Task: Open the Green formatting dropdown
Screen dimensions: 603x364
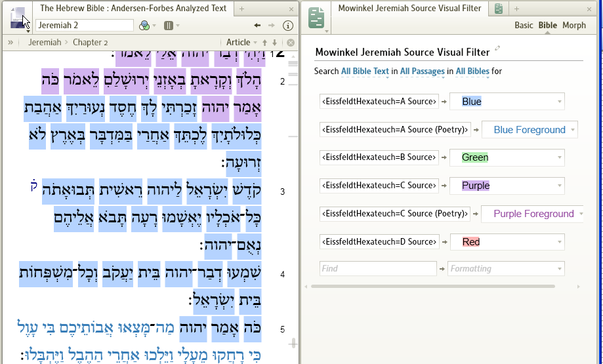Action: (507, 157)
